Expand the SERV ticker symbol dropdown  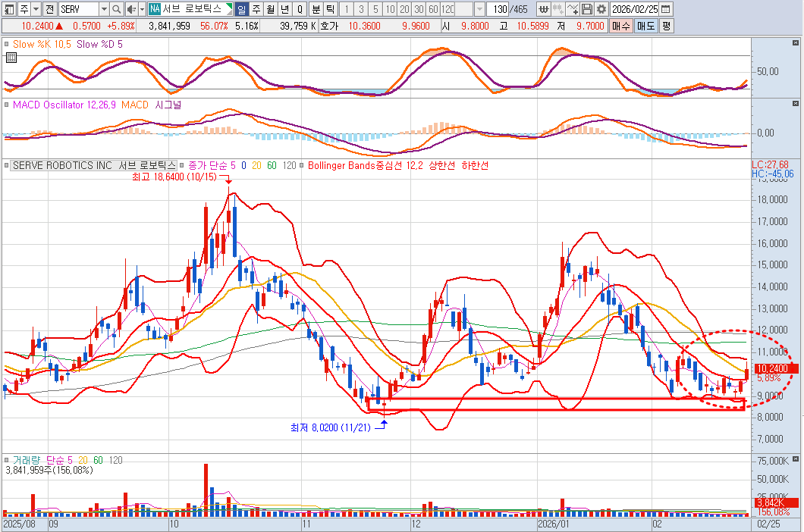point(103,9)
